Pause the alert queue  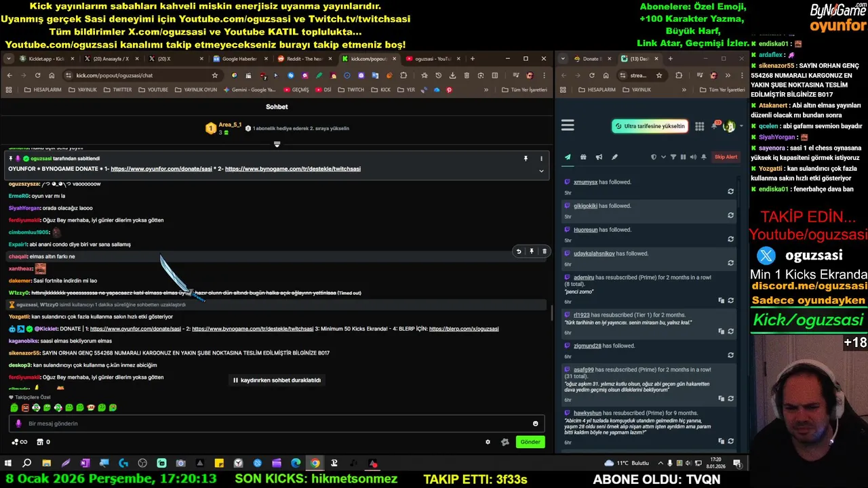coord(683,157)
